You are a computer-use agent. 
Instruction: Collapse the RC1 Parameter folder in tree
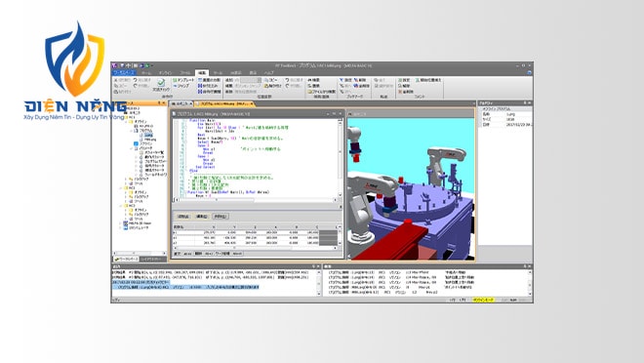point(131,148)
